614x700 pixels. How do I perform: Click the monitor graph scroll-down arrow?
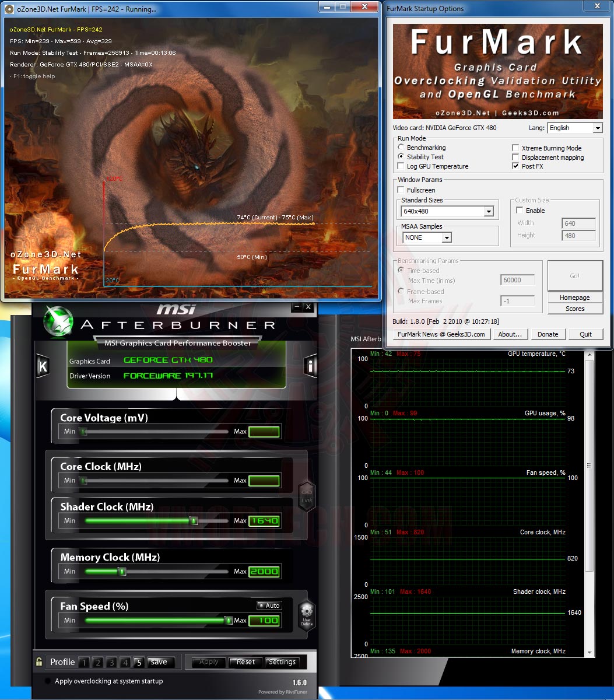point(589,652)
